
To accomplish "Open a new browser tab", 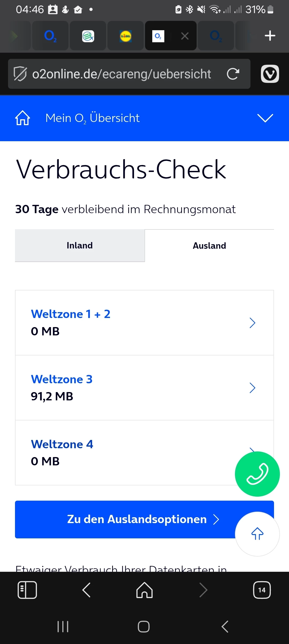I will pyautogui.click(x=270, y=36).
